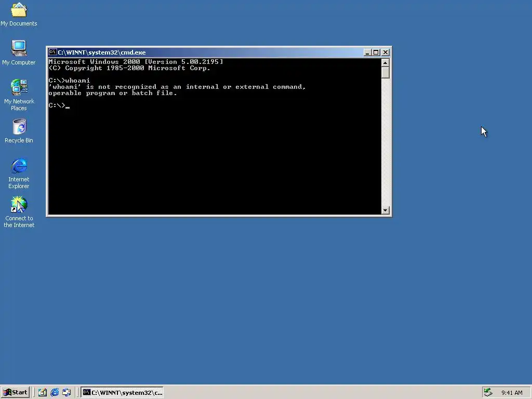Click the 'operable program or batch file.' line
Image resolution: width=532 pixels, height=399 pixels.
(113, 93)
